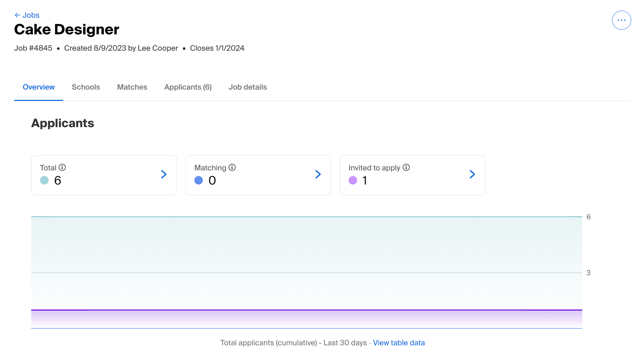Open the Matches tab
The image size is (644, 357).
tap(132, 87)
